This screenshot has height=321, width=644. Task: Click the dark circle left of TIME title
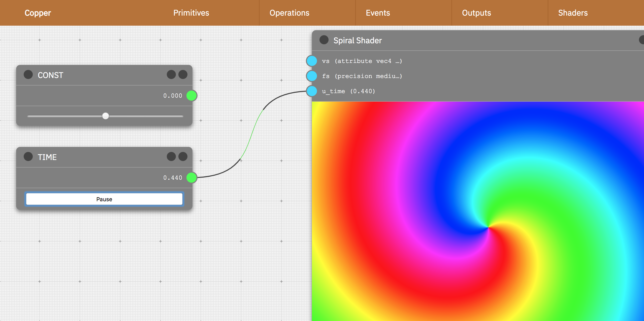(28, 156)
